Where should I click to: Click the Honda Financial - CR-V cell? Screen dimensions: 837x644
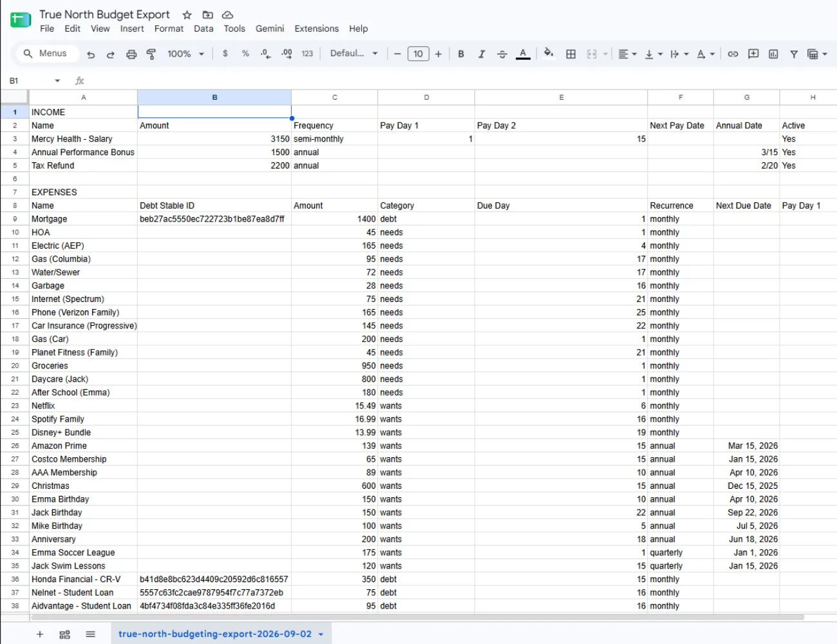pyautogui.click(x=83, y=579)
